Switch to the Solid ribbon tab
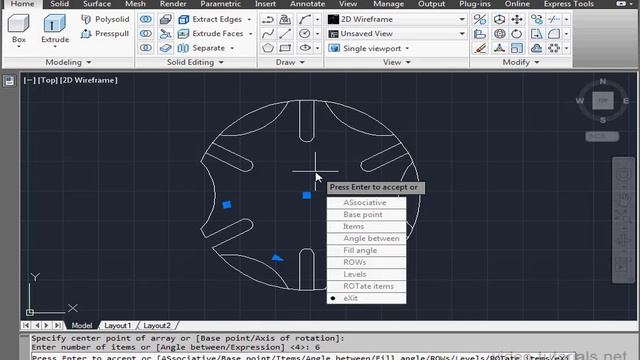Screen dimensions: 640x360 tap(60, 4)
